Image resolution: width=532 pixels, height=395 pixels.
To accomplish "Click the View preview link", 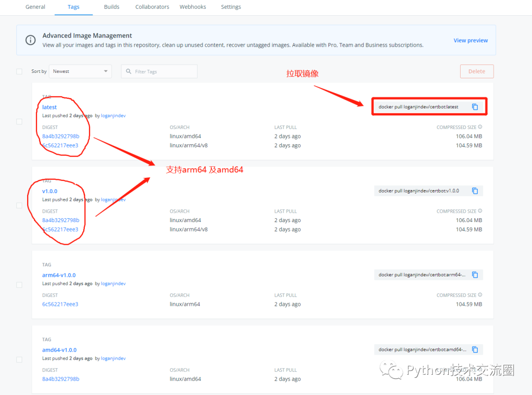I will (x=470, y=40).
